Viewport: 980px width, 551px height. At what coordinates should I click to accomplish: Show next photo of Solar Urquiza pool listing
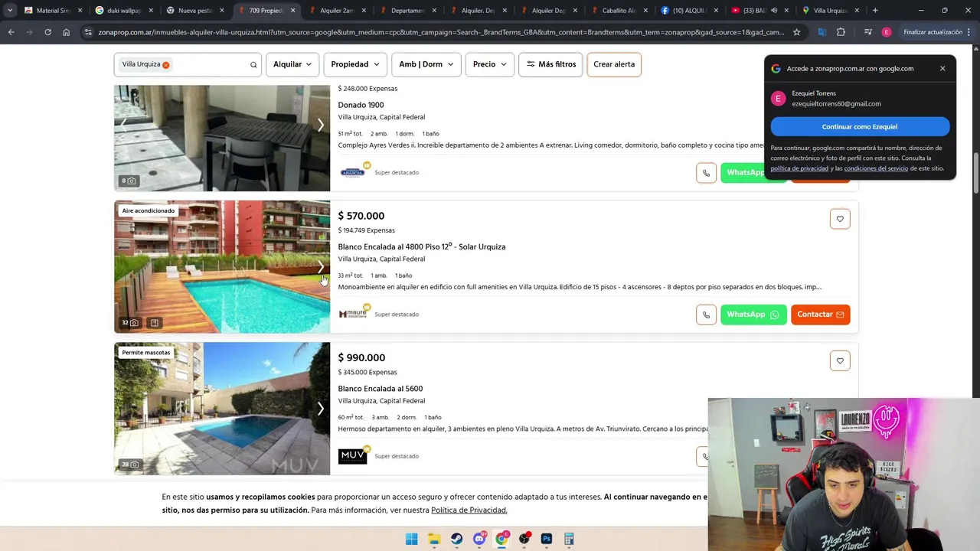pos(320,266)
